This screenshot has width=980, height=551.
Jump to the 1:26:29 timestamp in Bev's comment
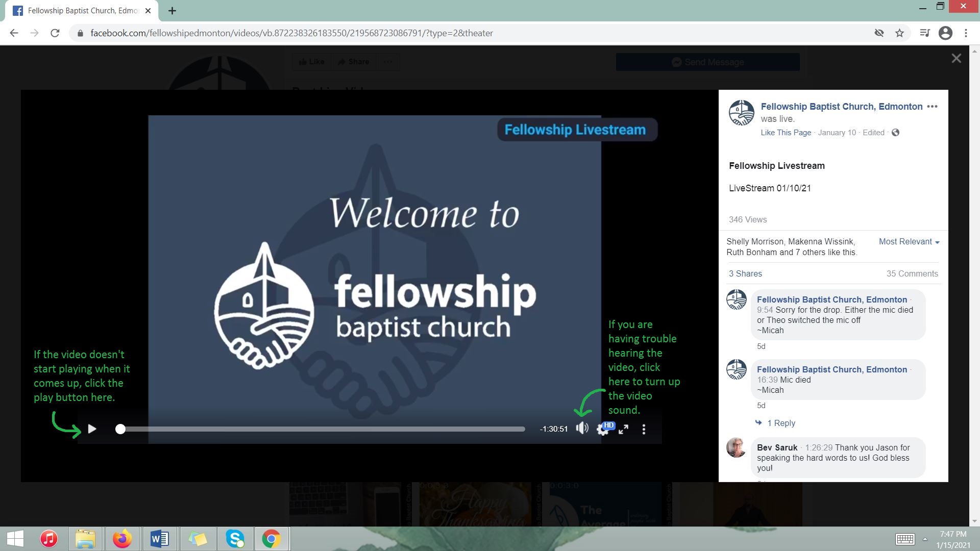click(x=818, y=448)
